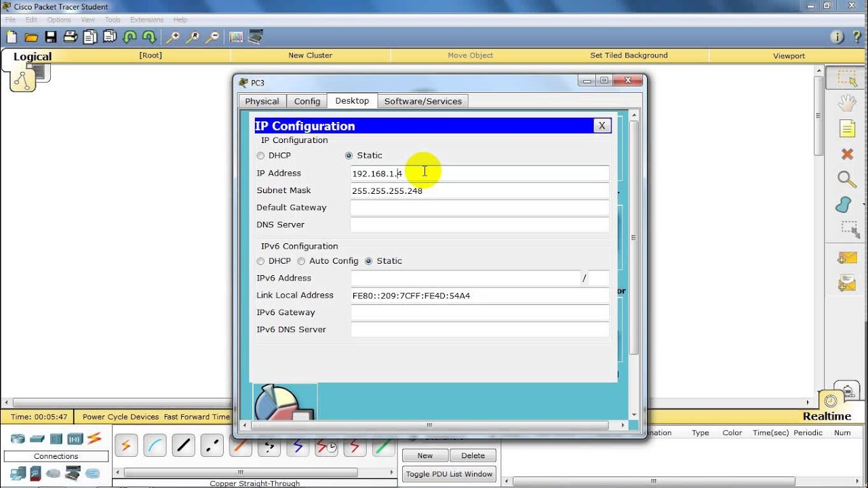Open a file with the folder icon
Screen dimensions: 868x488
pyautogui.click(x=31, y=37)
